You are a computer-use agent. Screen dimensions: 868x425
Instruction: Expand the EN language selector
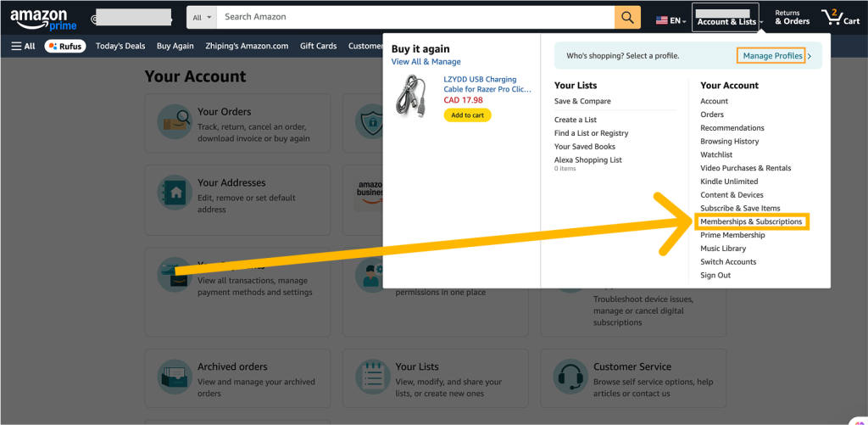[671, 20]
